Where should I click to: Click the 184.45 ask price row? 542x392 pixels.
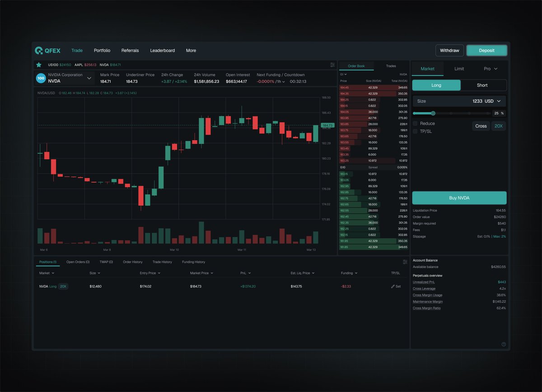(374, 88)
